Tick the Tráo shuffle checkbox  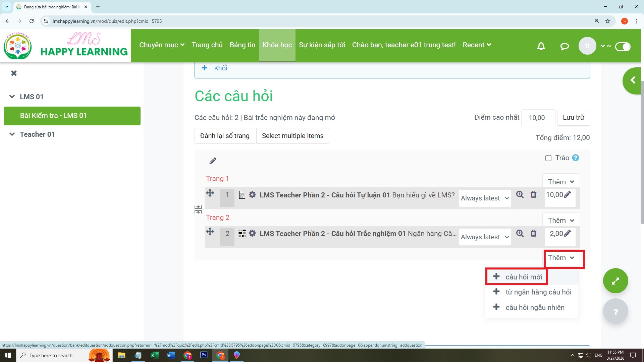pyautogui.click(x=548, y=158)
